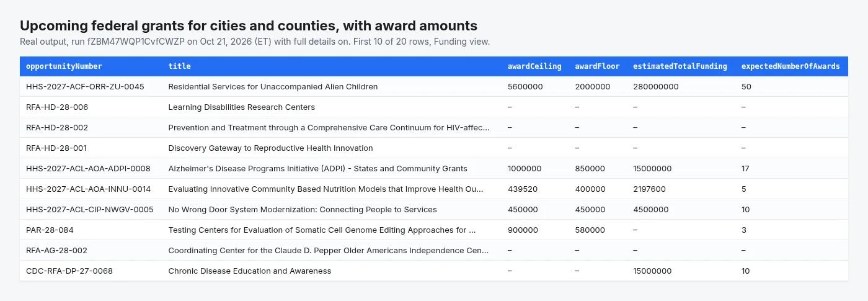Select expected awards value 17
Image resolution: width=868 pixels, height=301 pixels.
pos(746,169)
